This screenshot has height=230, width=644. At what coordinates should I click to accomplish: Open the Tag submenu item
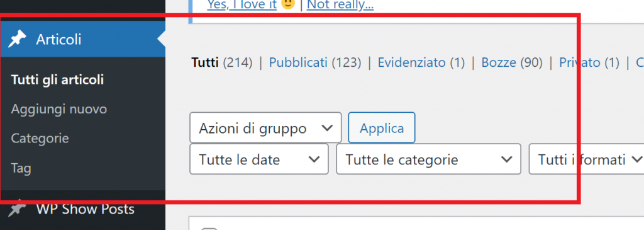pyautogui.click(x=21, y=168)
